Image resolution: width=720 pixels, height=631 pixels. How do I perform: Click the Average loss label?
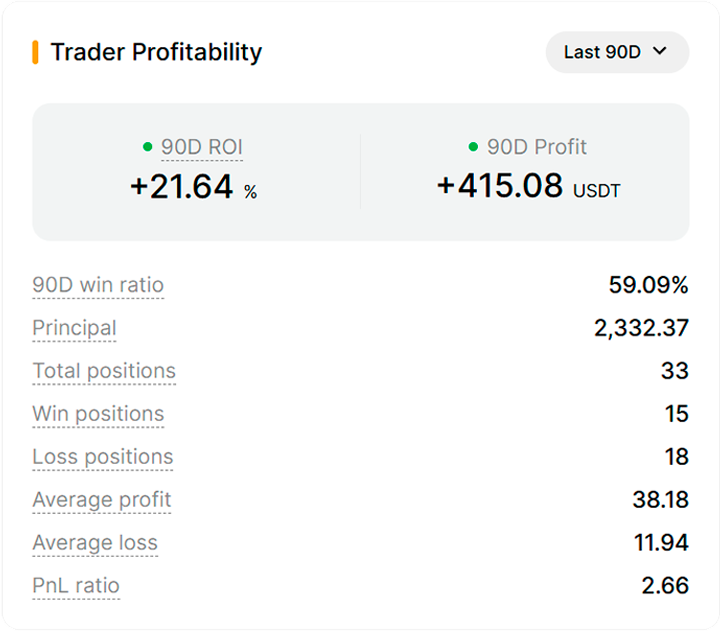click(95, 543)
